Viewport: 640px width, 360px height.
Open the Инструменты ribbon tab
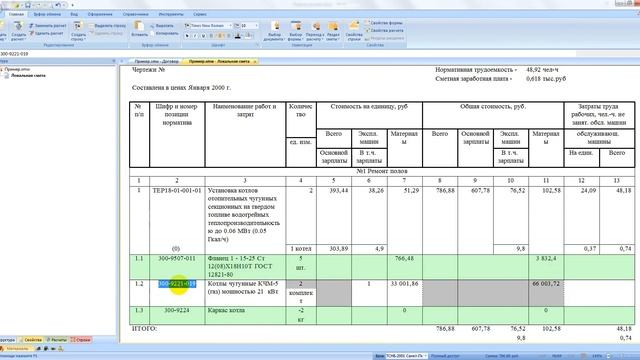pos(171,14)
